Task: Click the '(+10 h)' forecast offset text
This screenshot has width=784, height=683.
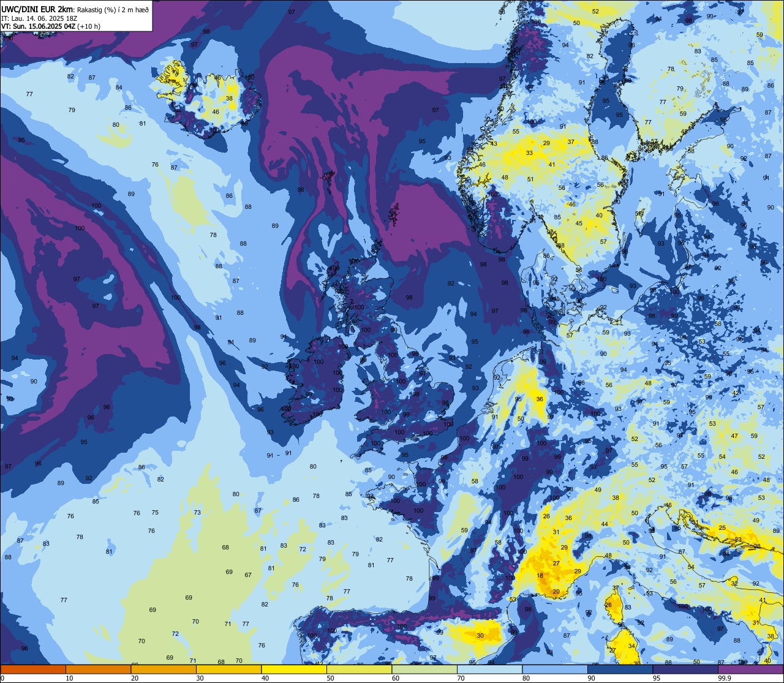Action: pos(89,26)
